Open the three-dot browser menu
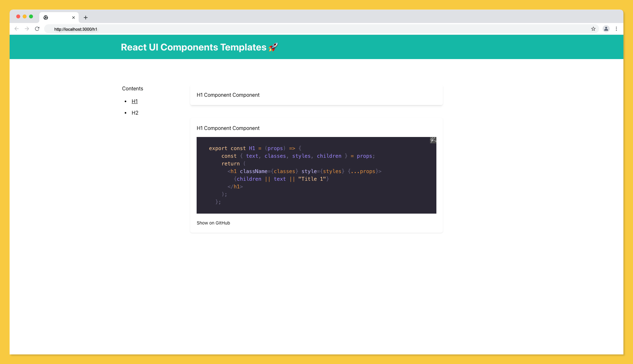Screen dimensions: 633x364 tap(617, 29)
